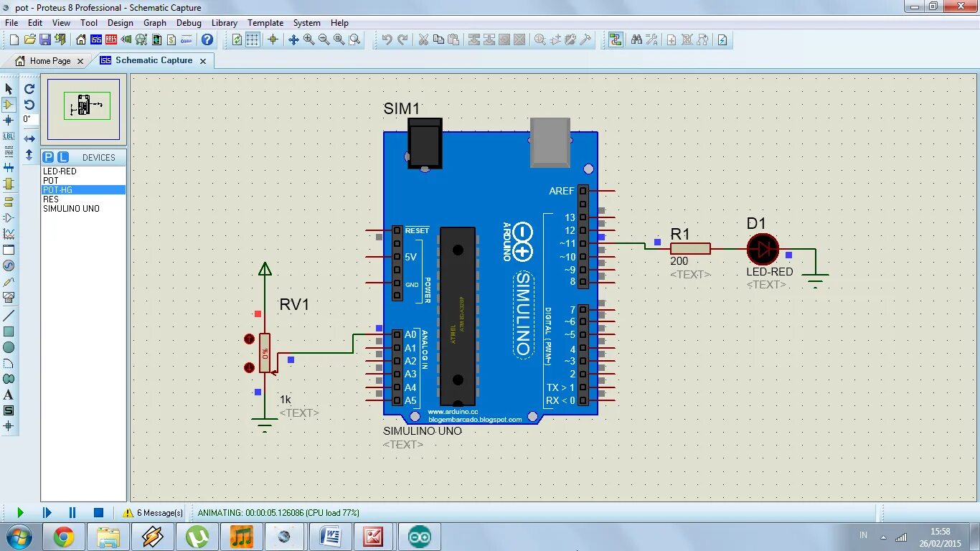Select the Component mode tool

[9, 105]
